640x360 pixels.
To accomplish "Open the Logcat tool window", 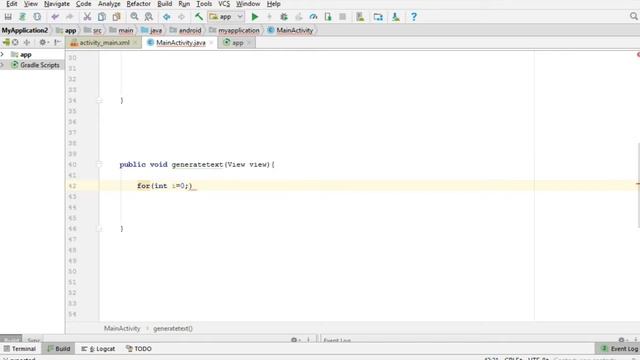I will (98, 349).
